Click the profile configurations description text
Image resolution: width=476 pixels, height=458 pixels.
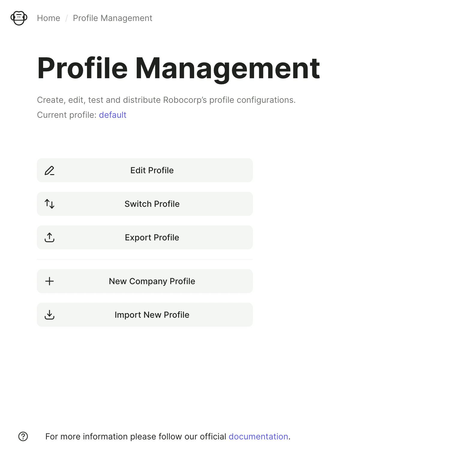click(x=166, y=100)
